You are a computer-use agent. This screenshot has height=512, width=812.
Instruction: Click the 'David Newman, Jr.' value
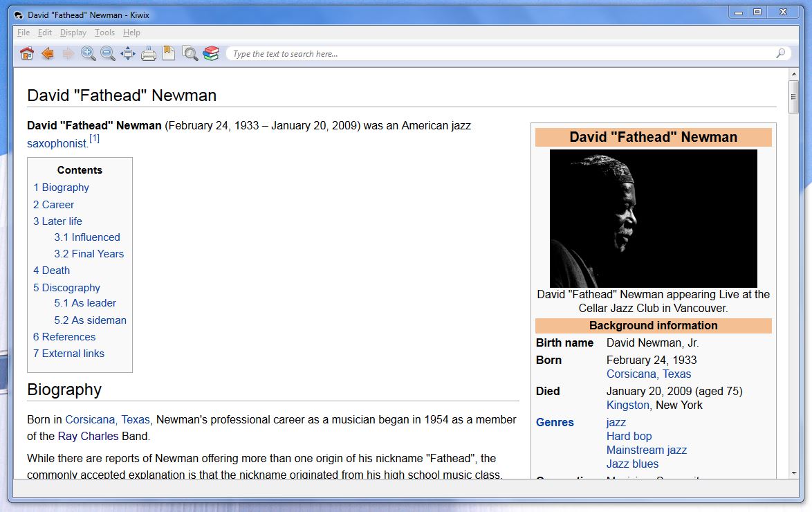point(652,343)
